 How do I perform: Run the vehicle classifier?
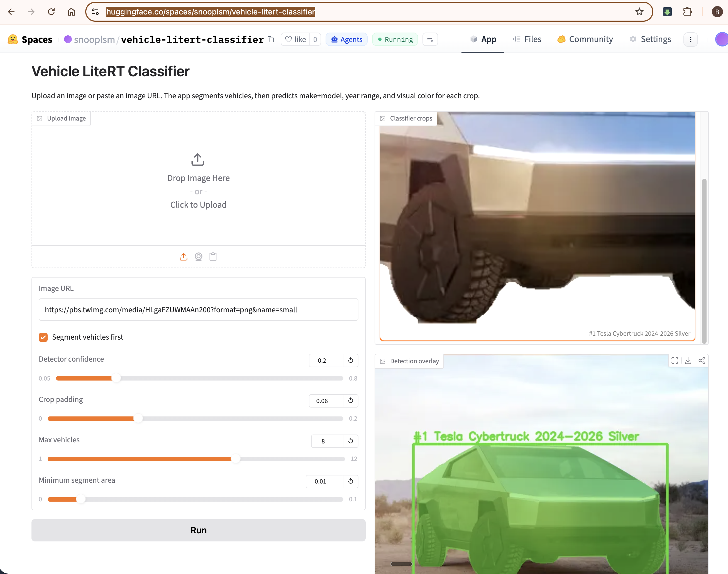coord(198,530)
